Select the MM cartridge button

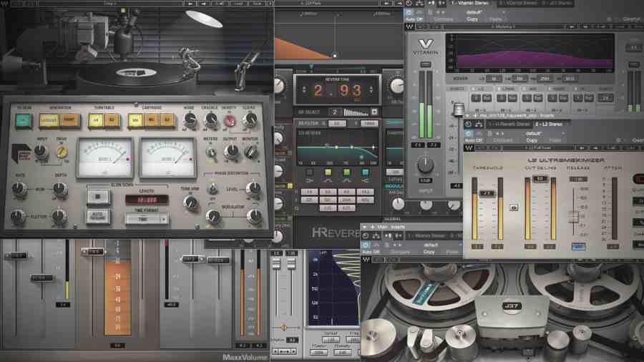[135, 121]
